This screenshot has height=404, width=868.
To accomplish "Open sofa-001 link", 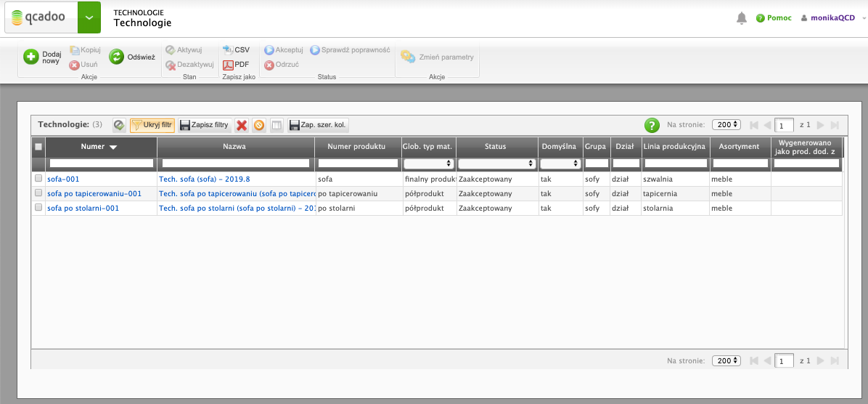I will [64, 179].
